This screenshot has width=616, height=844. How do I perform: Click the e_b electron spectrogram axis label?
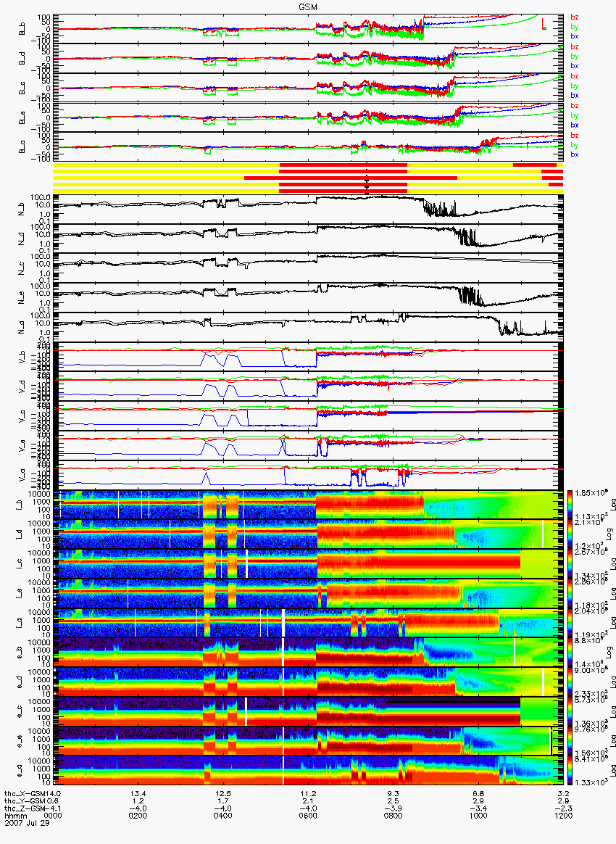(x=20, y=653)
